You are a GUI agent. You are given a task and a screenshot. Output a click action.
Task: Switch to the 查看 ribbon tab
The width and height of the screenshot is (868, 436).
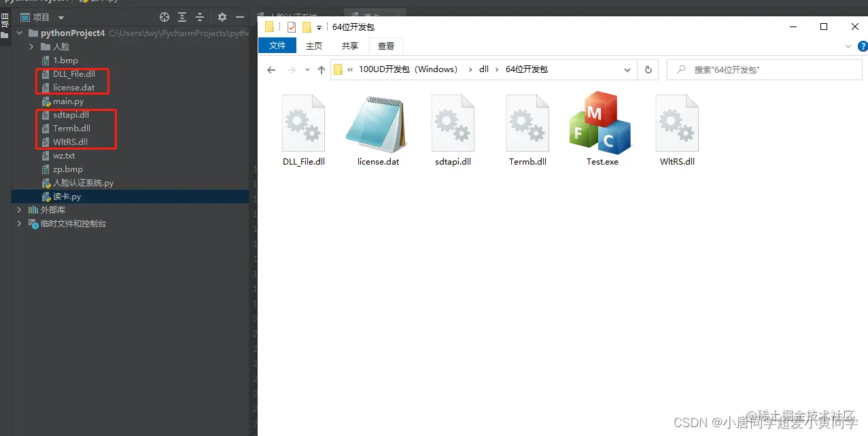pos(386,46)
